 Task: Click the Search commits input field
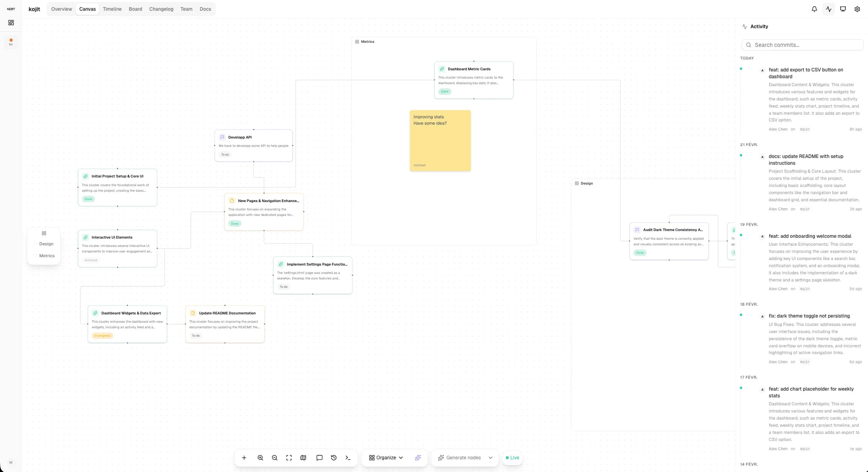tap(803, 45)
